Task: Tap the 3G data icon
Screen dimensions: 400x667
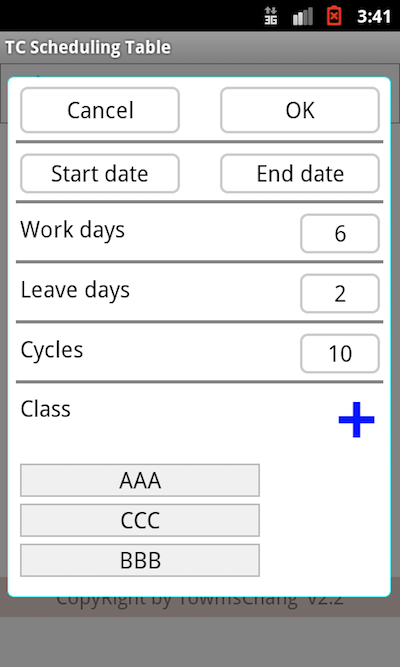Action: 271,16
